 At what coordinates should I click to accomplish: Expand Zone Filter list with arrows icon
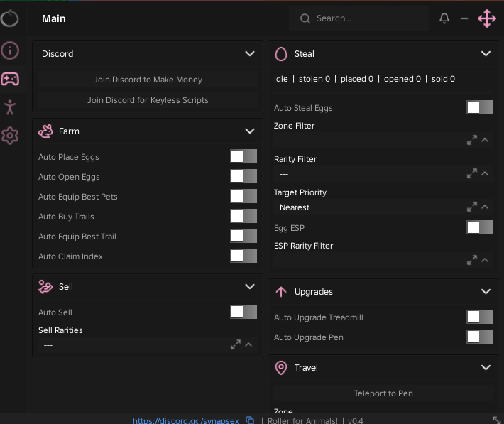tap(472, 140)
